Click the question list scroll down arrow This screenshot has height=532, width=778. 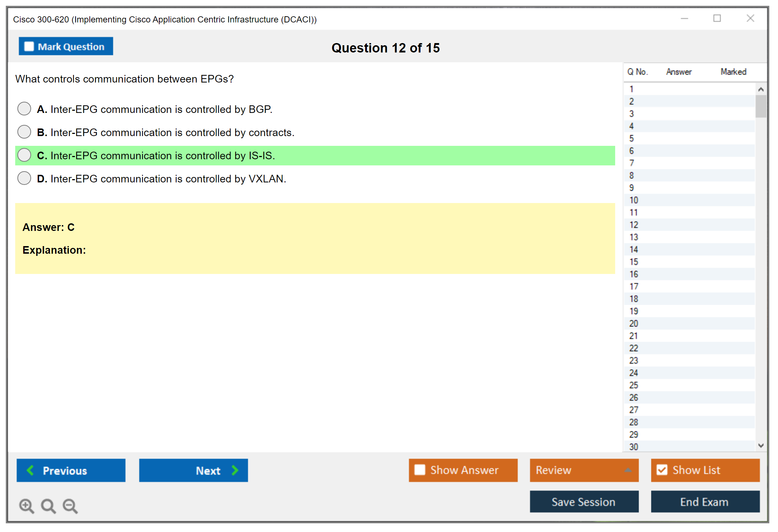click(761, 446)
